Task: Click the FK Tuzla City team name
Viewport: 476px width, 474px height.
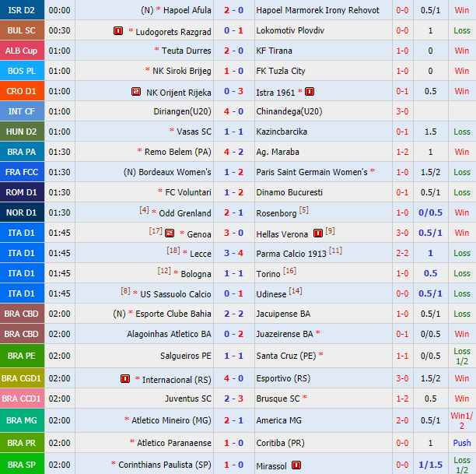Action: (281, 71)
